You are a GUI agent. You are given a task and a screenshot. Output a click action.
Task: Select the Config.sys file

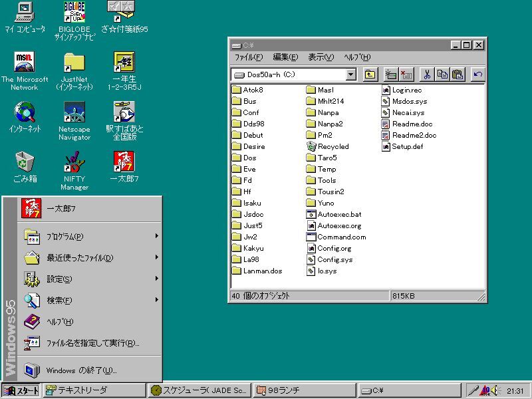(x=329, y=260)
